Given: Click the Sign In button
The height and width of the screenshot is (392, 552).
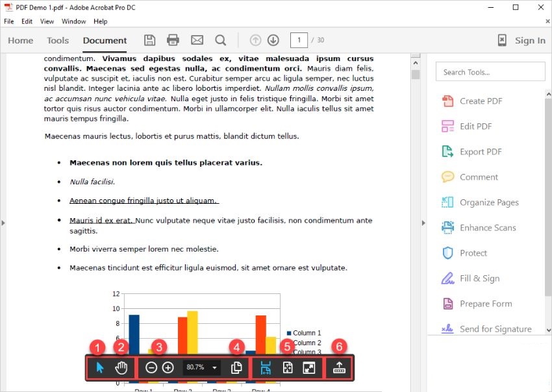Looking at the screenshot, I should point(530,40).
